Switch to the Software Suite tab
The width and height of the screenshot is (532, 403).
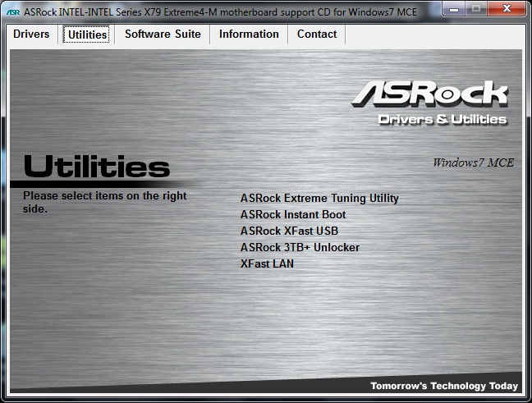coord(163,34)
